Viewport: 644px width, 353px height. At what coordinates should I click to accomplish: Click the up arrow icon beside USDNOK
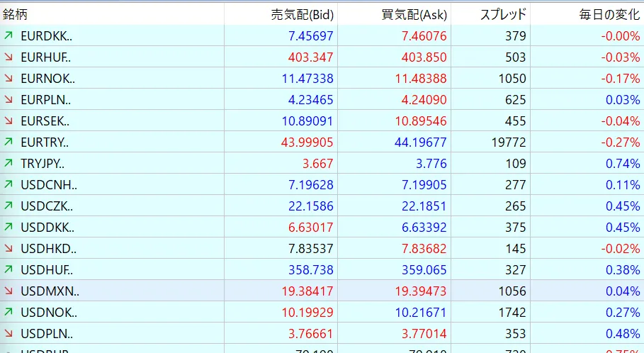click(9, 313)
